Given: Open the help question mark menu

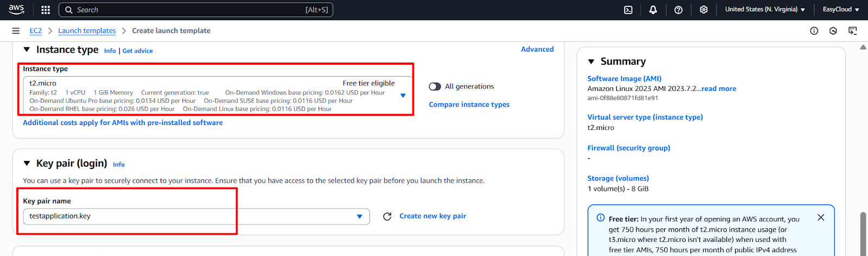Looking at the screenshot, I should [678, 10].
